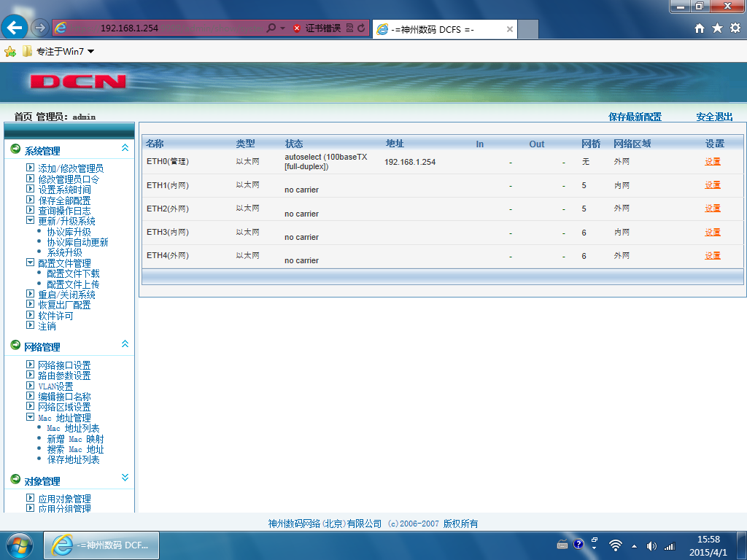Viewport: 747px width, 560px height.
Task: Open VLAN设置 menu item
Action: [55, 386]
